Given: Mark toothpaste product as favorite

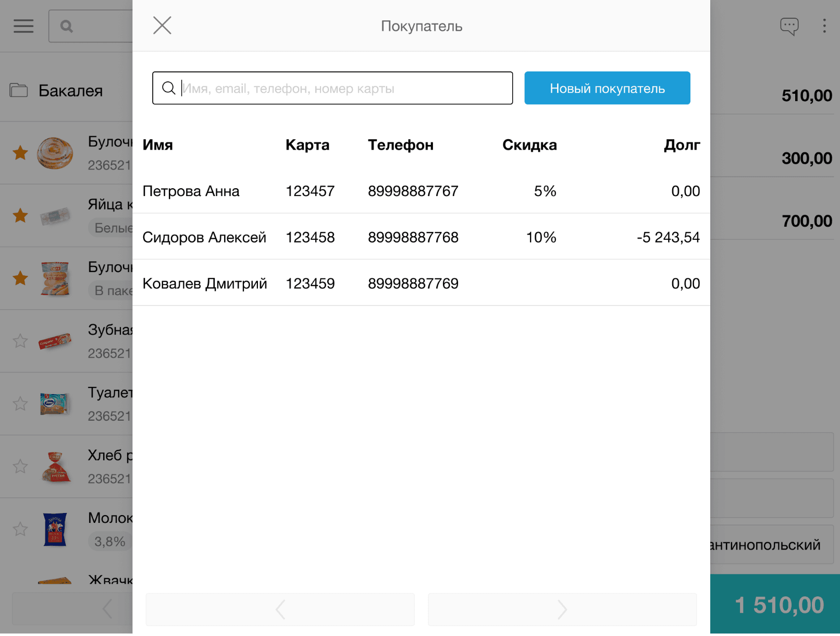Looking at the screenshot, I should tap(20, 341).
